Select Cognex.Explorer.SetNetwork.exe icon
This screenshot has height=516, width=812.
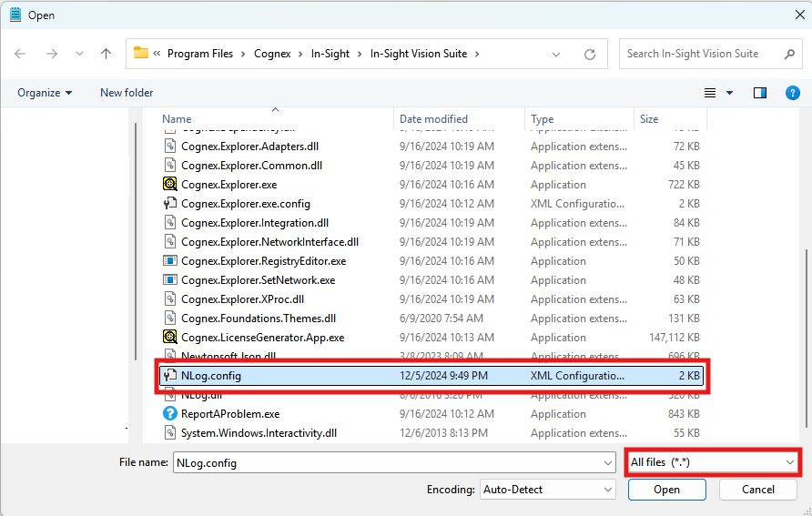point(170,280)
